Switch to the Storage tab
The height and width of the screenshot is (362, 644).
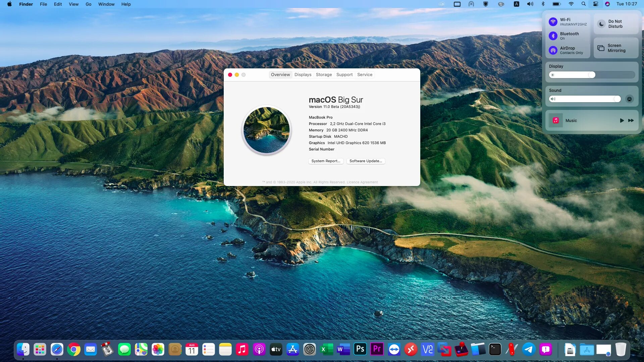point(324,74)
